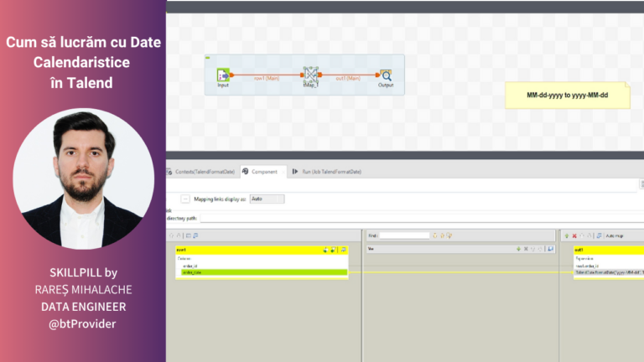Restore all input tables icon
The image size is (644, 362).
tap(195, 235)
